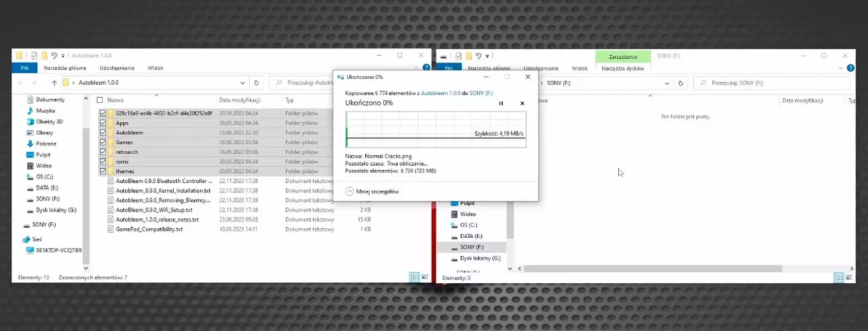Uncheck the Autobleem folder checkbox
The width and height of the screenshot is (868, 331).
pyautogui.click(x=103, y=133)
